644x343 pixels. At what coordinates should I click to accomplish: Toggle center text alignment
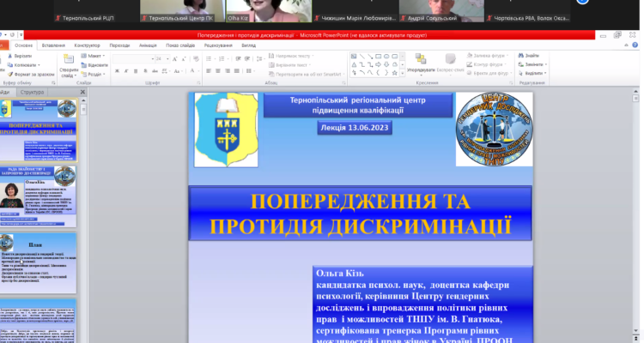click(218, 71)
